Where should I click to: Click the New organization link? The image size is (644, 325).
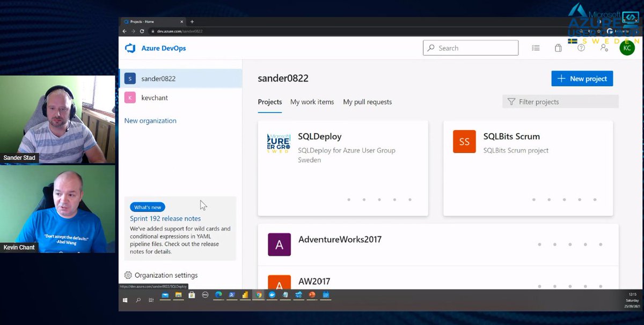pyautogui.click(x=150, y=121)
